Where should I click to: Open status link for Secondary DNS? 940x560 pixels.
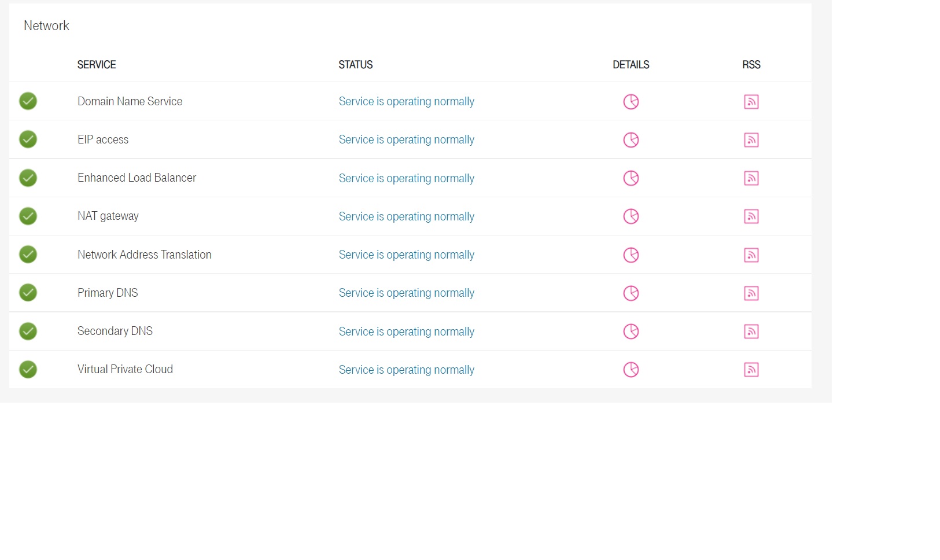click(407, 331)
